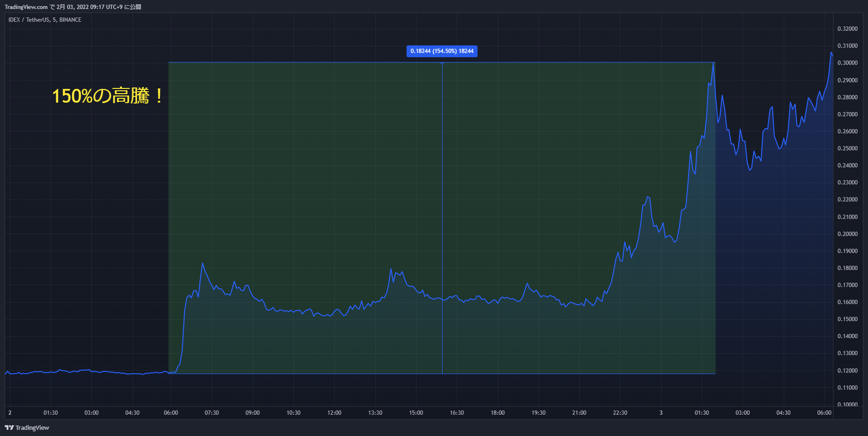
Task: Click the 12:00 time axis label
Action: point(334,413)
